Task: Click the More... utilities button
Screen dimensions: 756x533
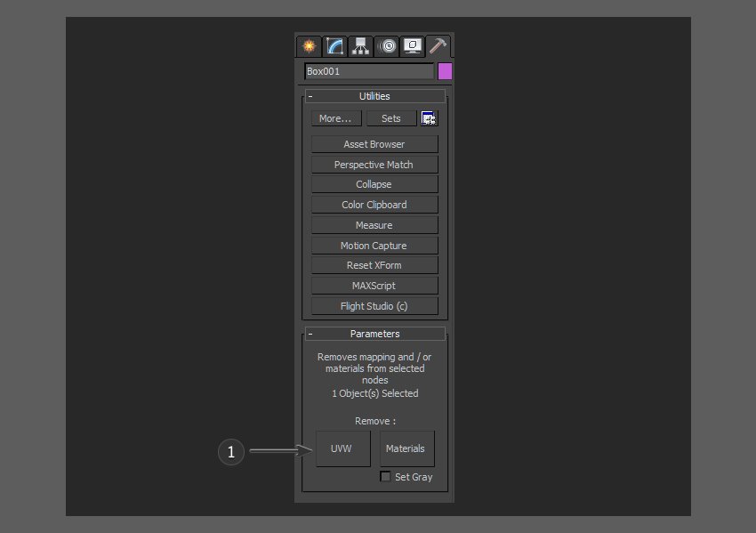Action: (x=335, y=118)
